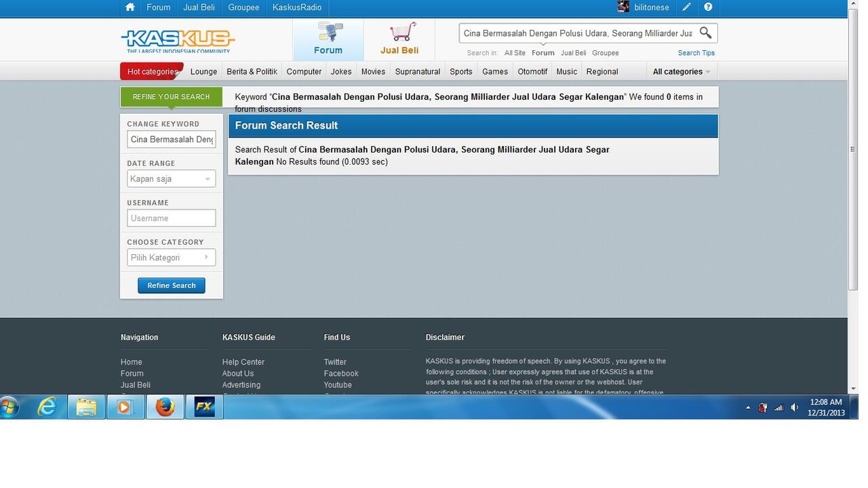Switch to Firefox taskbar icon

coord(165,407)
